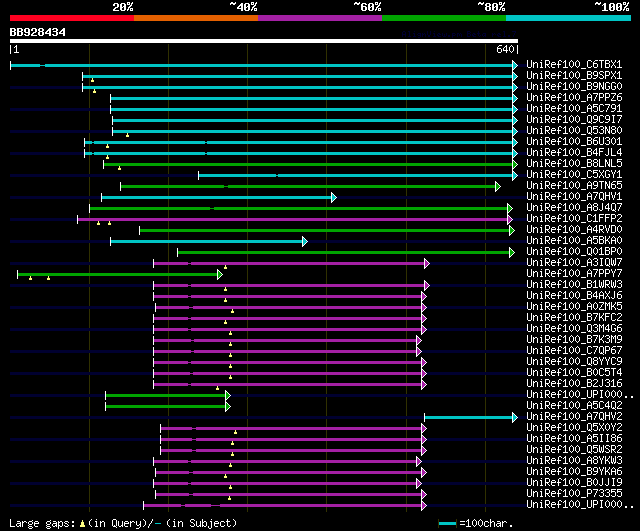Click the BB928434 query name
This screenshot has height=531, width=640.
pos(38,32)
